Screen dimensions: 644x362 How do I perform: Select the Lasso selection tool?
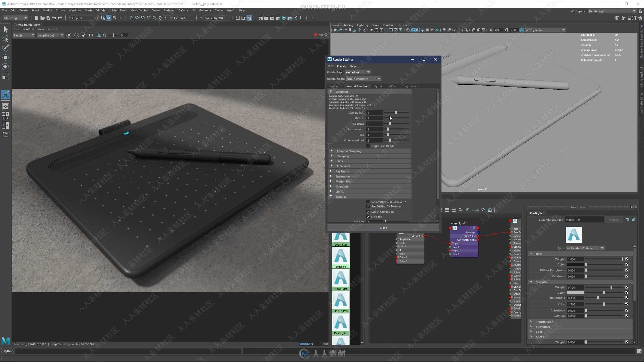[6, 39]
